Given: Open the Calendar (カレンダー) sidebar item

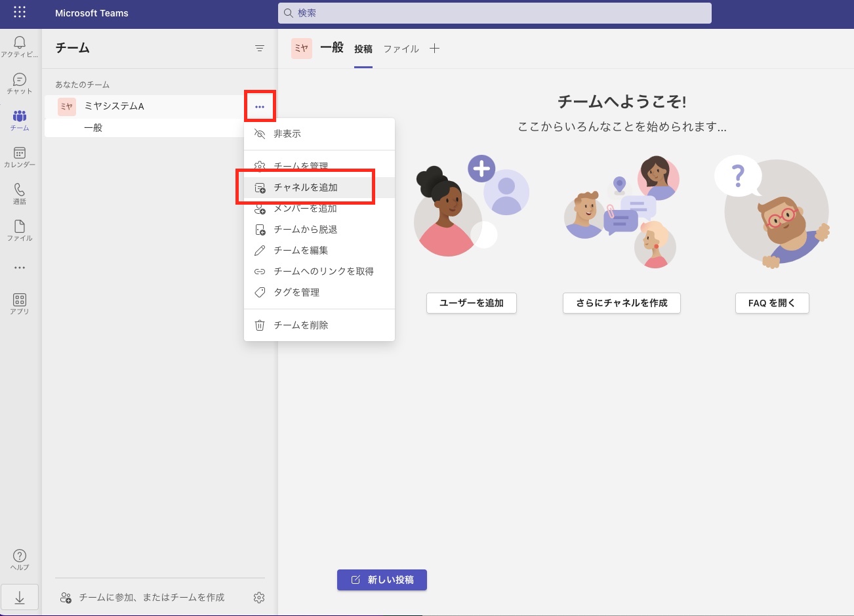Looking at the screenshot, I should tap(20, 157).
